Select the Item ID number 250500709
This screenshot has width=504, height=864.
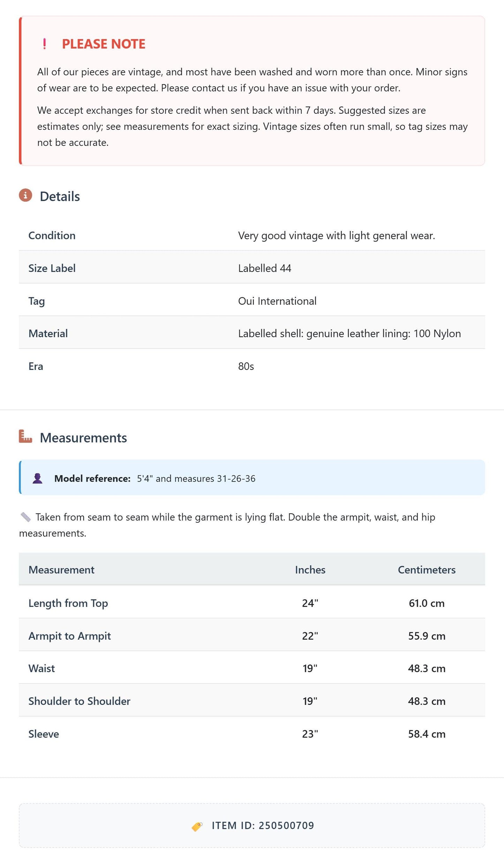tap(286, 826)
